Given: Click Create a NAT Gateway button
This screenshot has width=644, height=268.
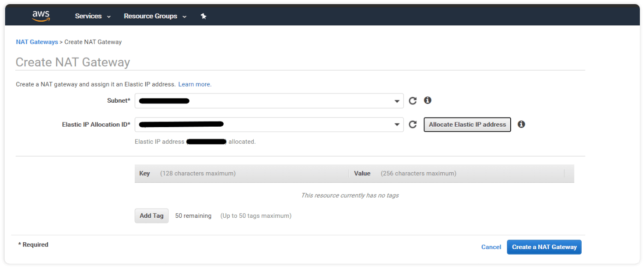Looking at the screenshot, I should tap(544, 247).
